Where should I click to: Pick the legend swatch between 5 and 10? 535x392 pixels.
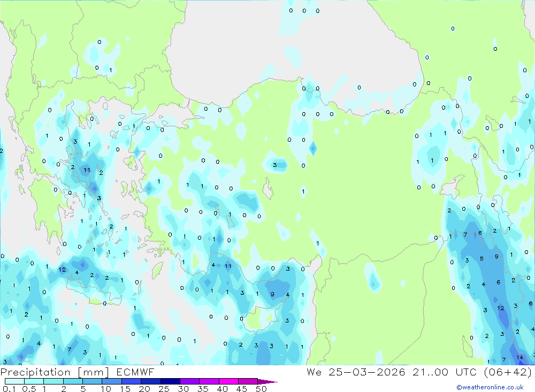coord(93,381)
